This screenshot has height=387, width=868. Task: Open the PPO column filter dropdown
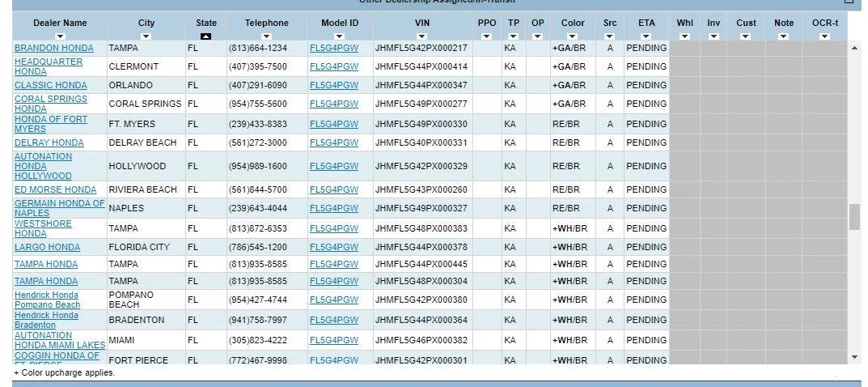coord(487,36)
